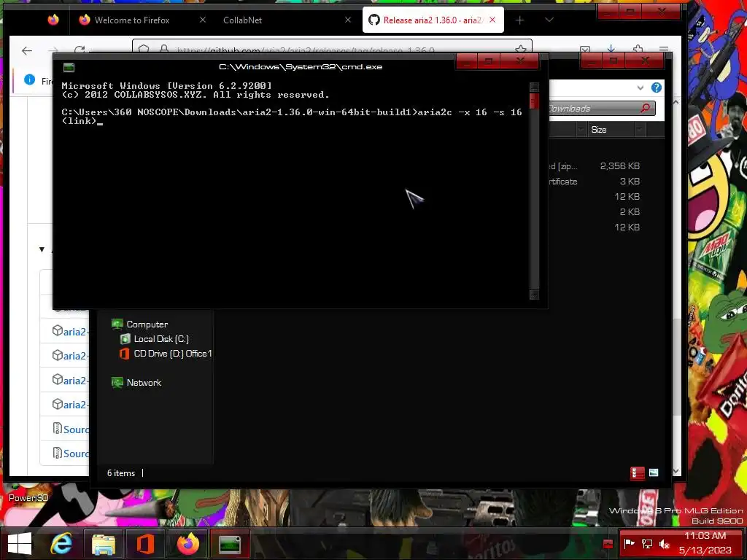The height and width of the screenshot is (560, 747).
Task: Click the cmd.exe title bar icon
Action: 69,67
